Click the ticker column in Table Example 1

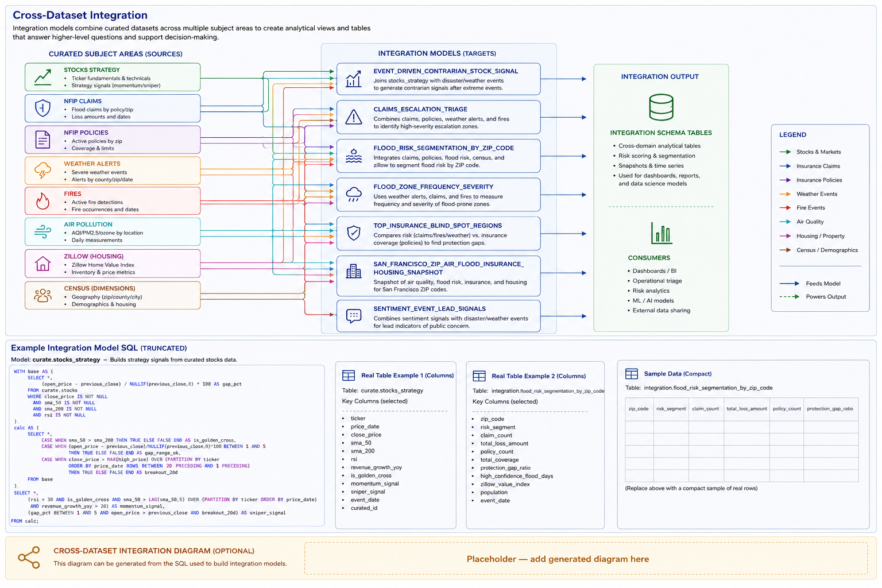[358, 419]
